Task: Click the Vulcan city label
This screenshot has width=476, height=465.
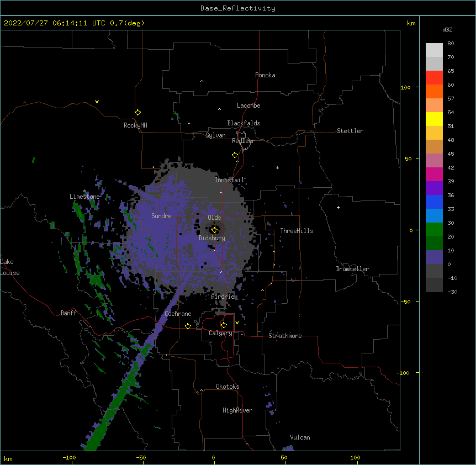Action: coord(300,437)
